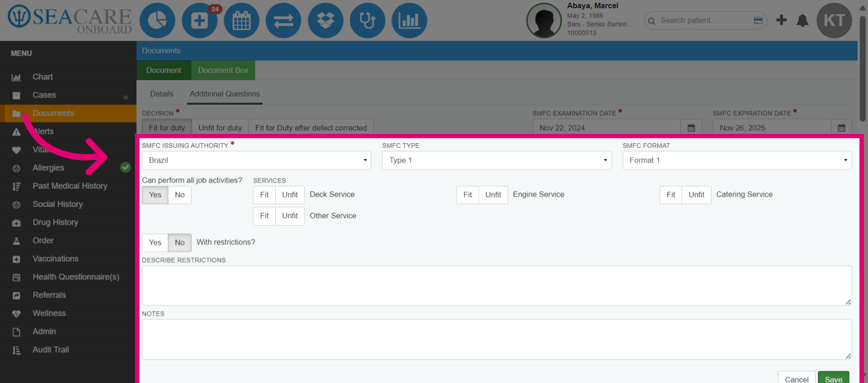
Task: Select the Additional Questions tab
Action: tap(225, 94)
